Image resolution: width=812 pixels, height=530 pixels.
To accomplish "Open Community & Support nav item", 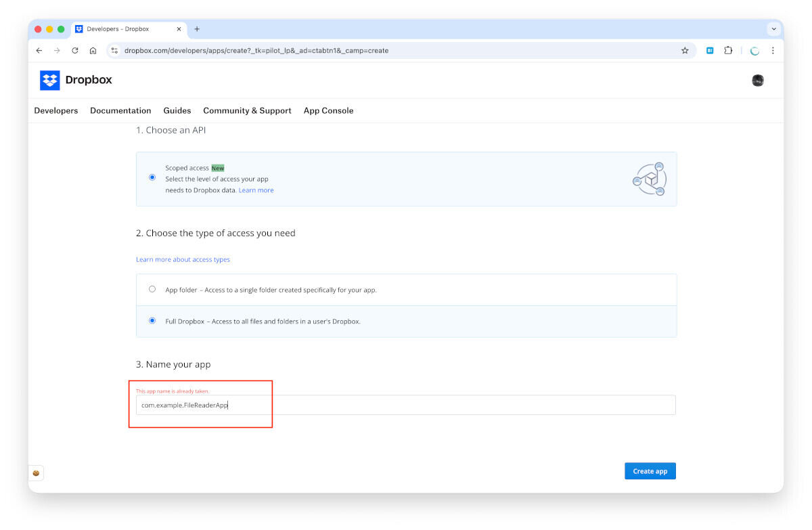I will click(x=247, y=110).
